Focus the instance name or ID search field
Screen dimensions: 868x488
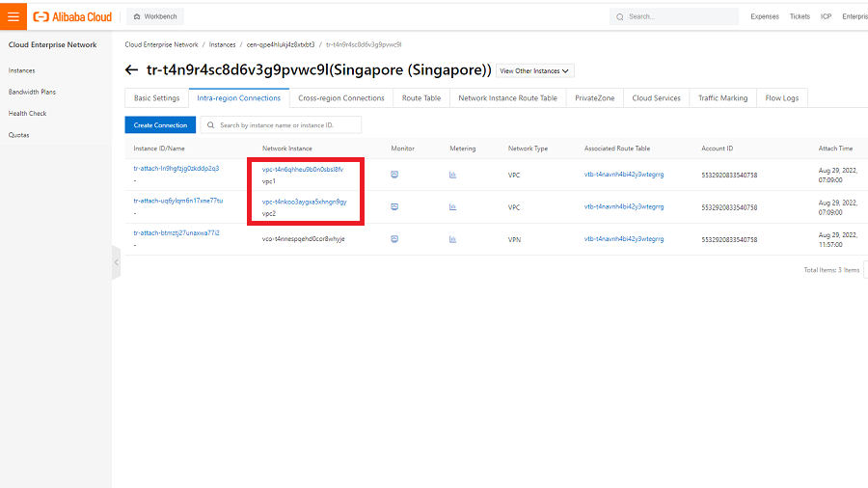click(287, 125)
